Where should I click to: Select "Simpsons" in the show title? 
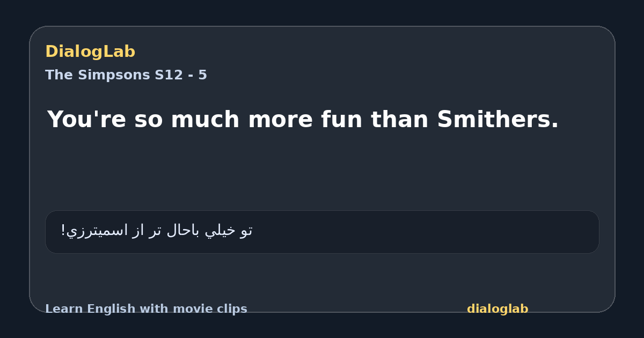pyautogui.click(x=115, y=75)
